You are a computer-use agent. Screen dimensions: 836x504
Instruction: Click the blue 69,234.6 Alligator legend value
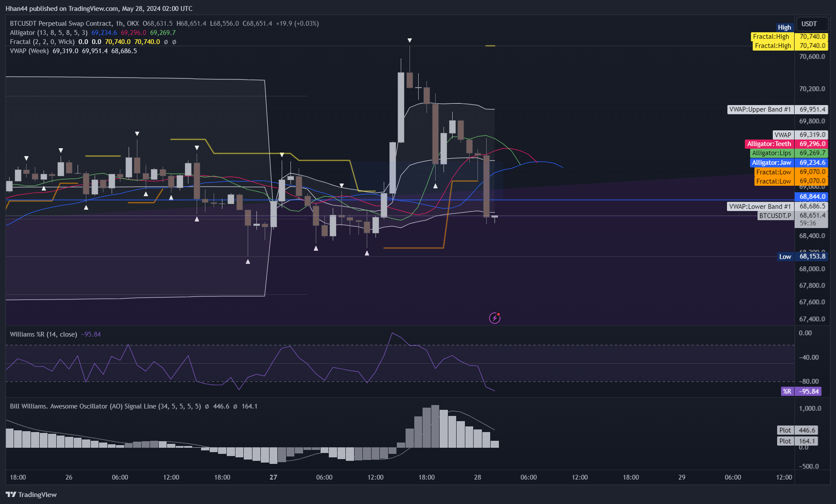(104, 33)
